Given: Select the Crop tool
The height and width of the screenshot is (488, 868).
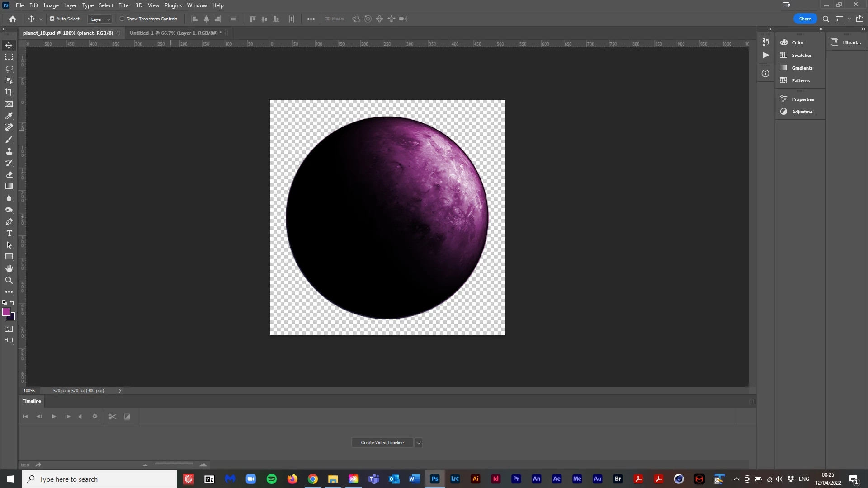Looking at the screenshot, I should pyautogui.click(x=9, y=92).
